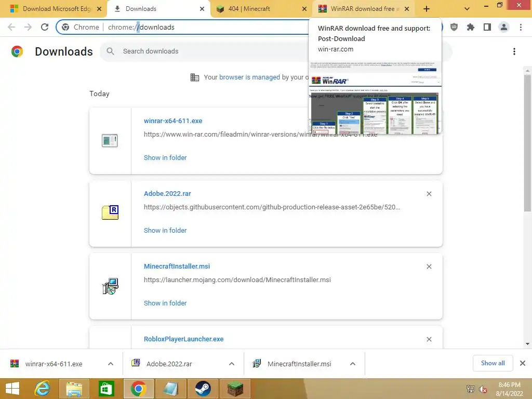Click the mojang MinecraftInstaller.msi URL text
This screenshot has width=532, height=399.
click(x=237, y=280)
